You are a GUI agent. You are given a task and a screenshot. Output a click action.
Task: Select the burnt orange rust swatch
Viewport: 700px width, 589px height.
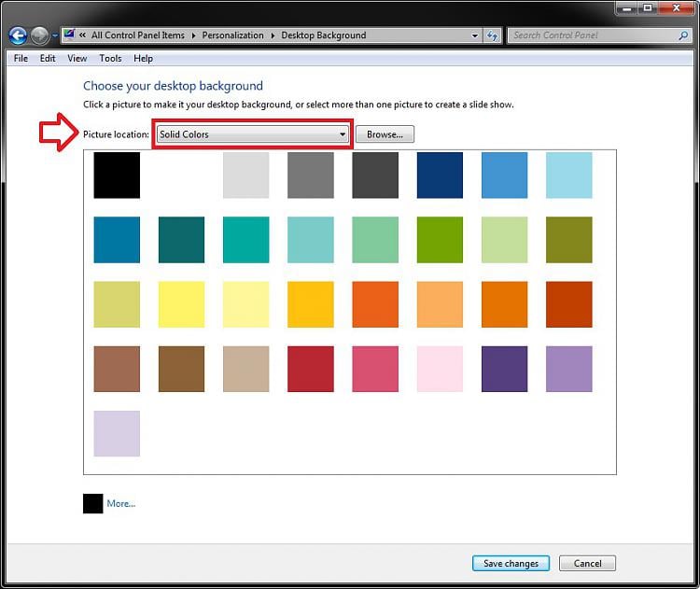(x=569, y=304)
